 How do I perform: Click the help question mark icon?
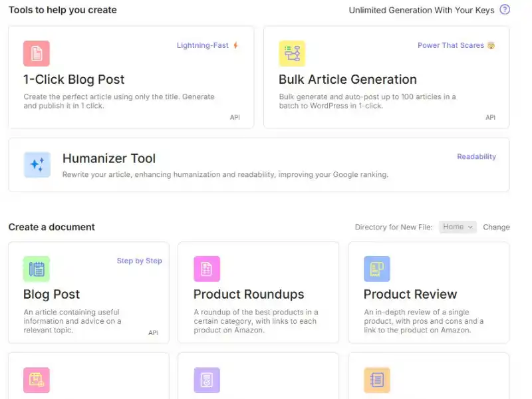(x=505, y=10)
